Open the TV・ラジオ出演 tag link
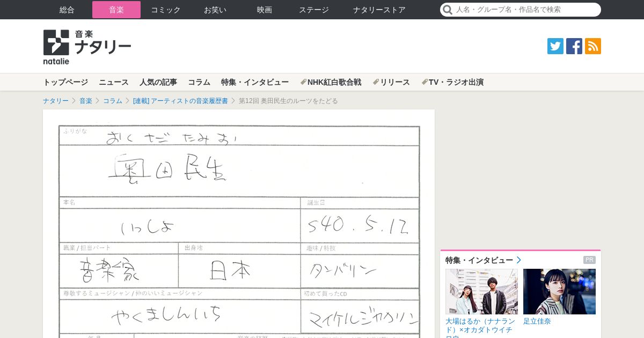644x338 pixels. click(452, 82)
